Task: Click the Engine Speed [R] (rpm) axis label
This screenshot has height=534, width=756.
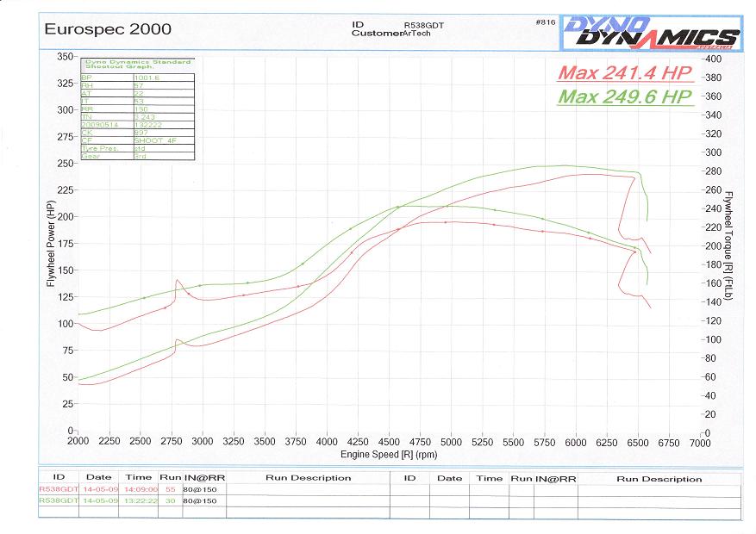Action: 387,453
